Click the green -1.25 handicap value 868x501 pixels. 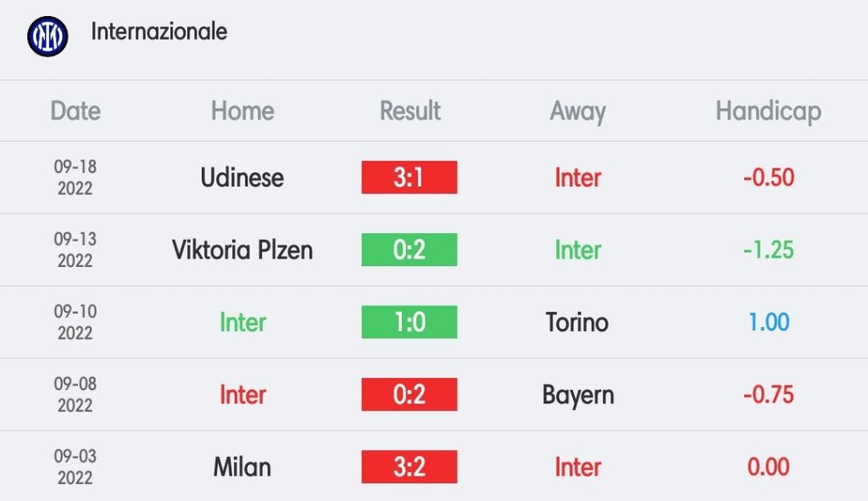(768, 250)
